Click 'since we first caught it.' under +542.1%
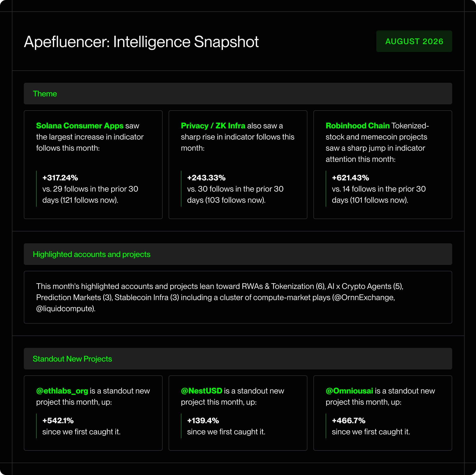 [81, 432]
